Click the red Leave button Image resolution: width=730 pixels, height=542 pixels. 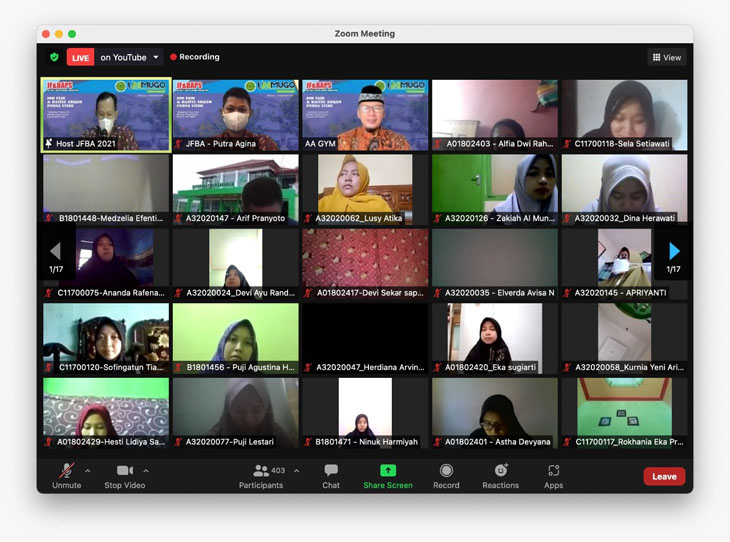point(664,477)
